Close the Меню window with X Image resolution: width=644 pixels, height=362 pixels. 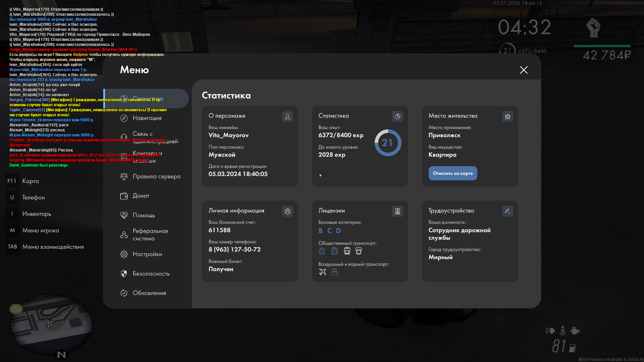coord(524,70)
